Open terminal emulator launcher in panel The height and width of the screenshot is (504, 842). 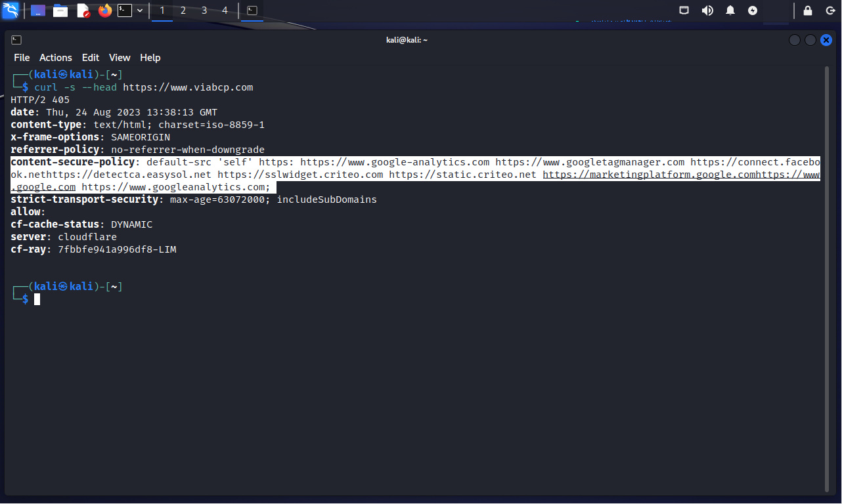(125, 10)
